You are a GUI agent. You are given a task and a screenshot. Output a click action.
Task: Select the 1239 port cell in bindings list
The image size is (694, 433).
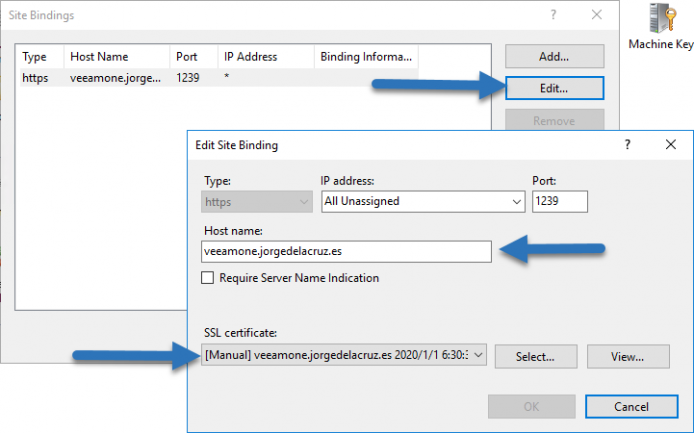coord(188,78)
